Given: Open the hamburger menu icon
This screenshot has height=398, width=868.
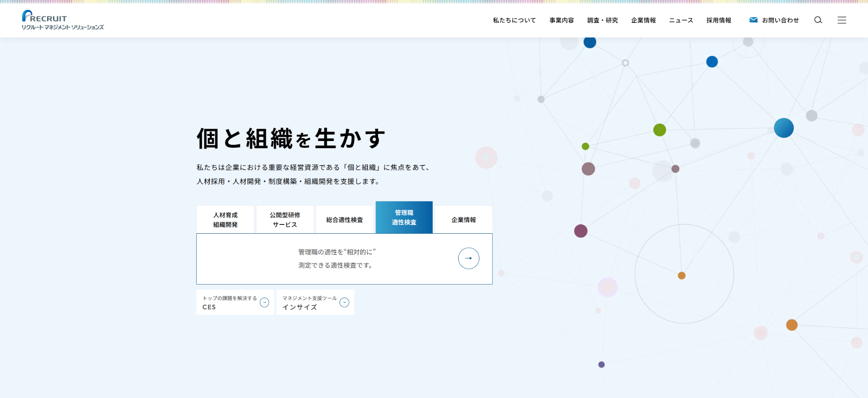Looking at the screenshot, I should 842,20.
